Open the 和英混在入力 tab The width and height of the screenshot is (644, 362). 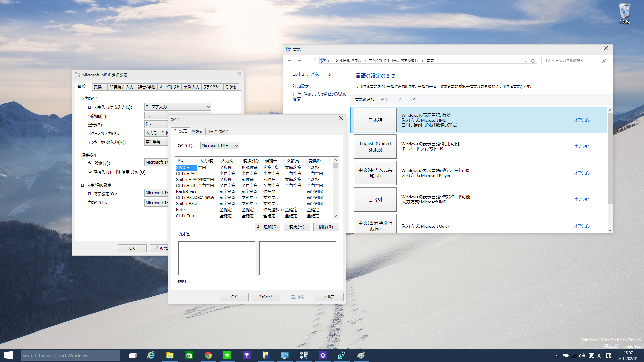click(121, 87)
